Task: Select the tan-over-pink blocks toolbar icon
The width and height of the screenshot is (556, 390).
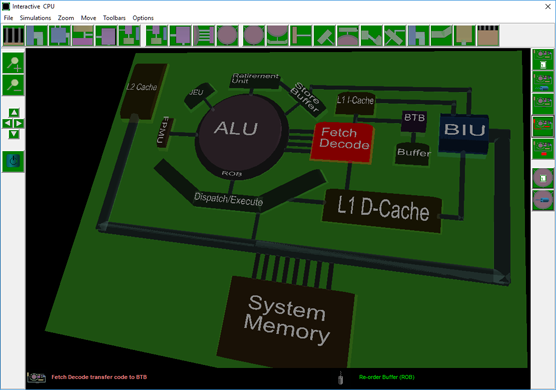Action: click(x=83, y=35)
